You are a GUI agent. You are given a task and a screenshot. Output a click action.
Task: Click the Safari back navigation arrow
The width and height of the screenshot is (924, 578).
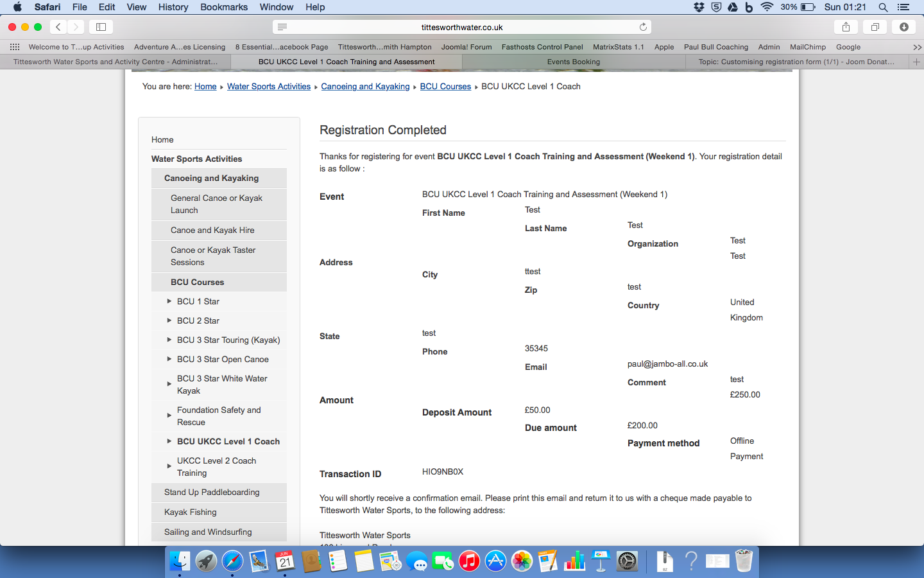[58, 27]
